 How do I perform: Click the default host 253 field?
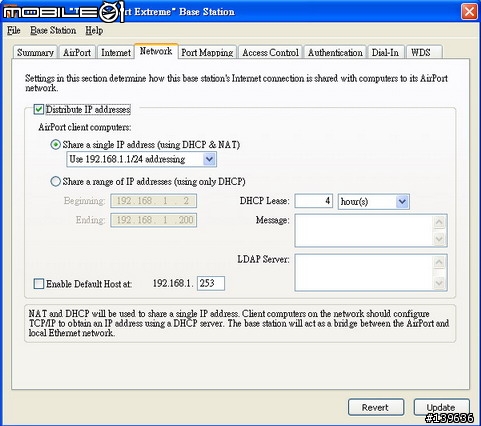click(x=211, y=283)
